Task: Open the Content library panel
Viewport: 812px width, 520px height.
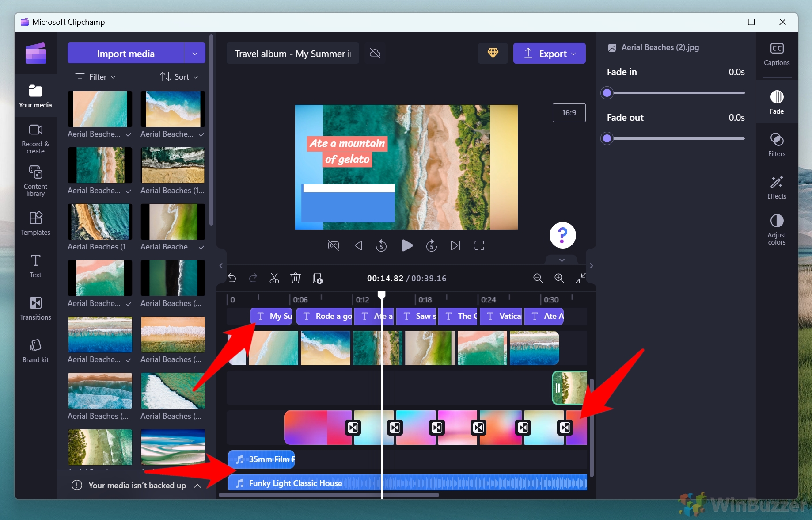Action: click(35, 181)
